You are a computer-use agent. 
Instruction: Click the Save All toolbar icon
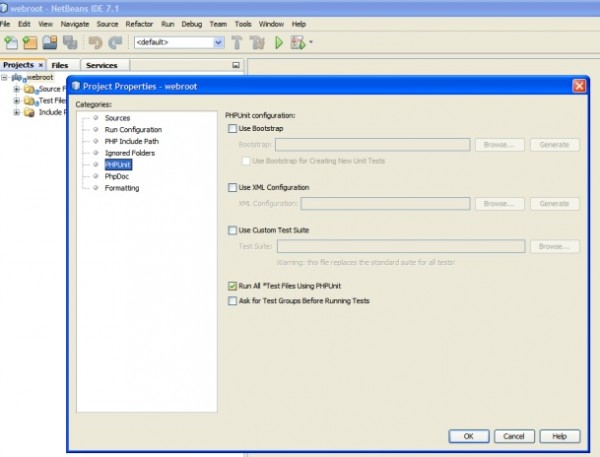[x=70, y=42]
